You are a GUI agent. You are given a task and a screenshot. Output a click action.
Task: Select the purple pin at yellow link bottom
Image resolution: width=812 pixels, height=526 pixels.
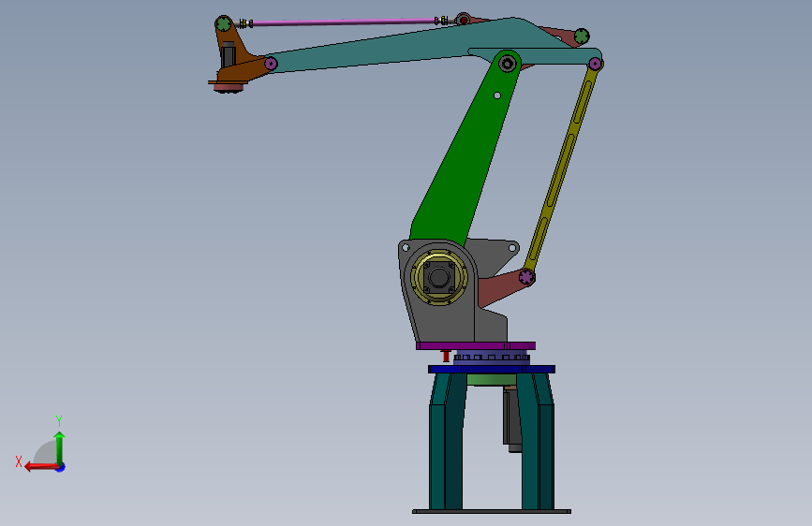click(x=526, y=277)
